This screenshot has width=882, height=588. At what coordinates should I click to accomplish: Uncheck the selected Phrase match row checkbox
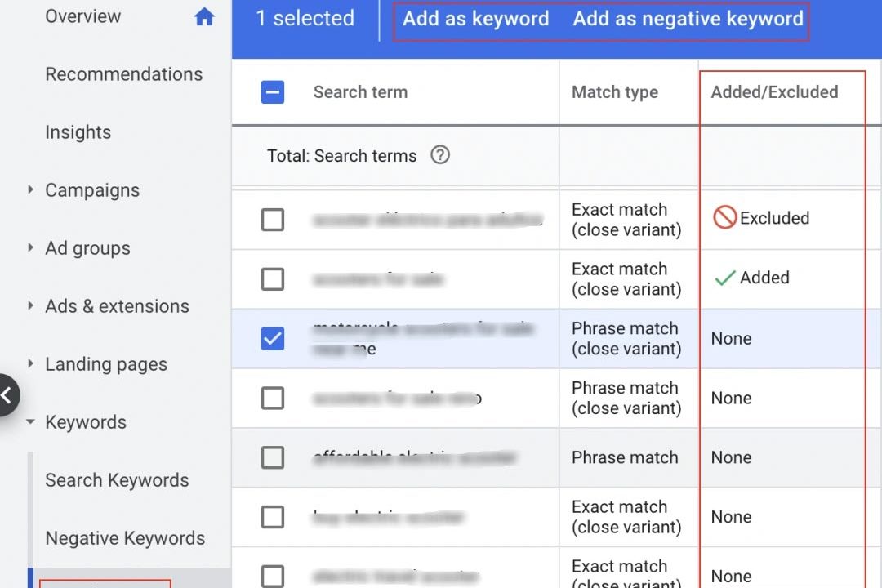[272, 338]
